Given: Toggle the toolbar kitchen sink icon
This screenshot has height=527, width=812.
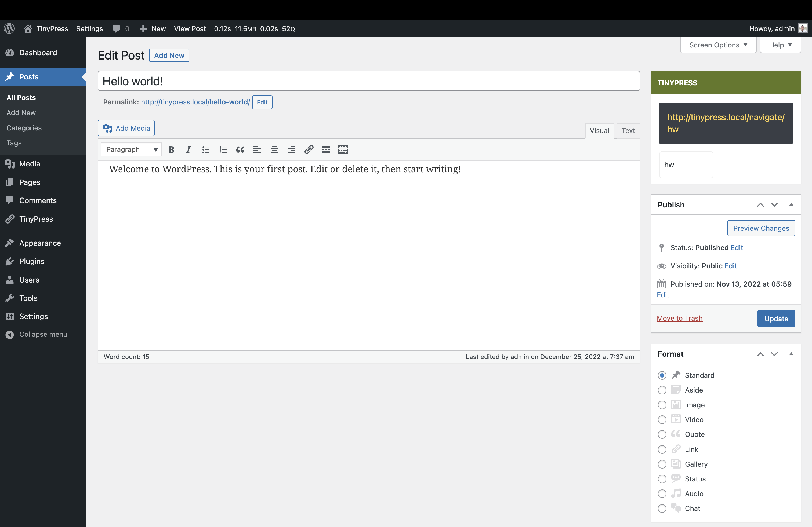Looking at the screenshot, I should point(343,150).
